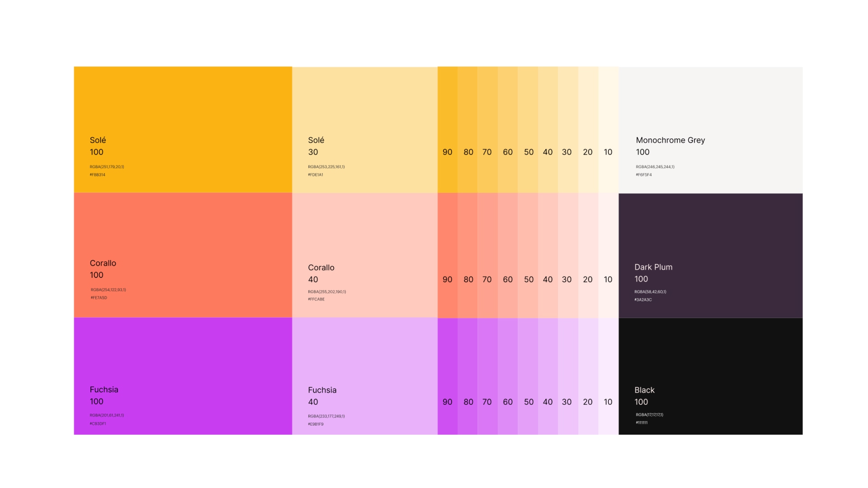Viewport: 868px width, 488px height.
Task: Click the Fuchsia 100 purple swatch
Action: point(183,376)
